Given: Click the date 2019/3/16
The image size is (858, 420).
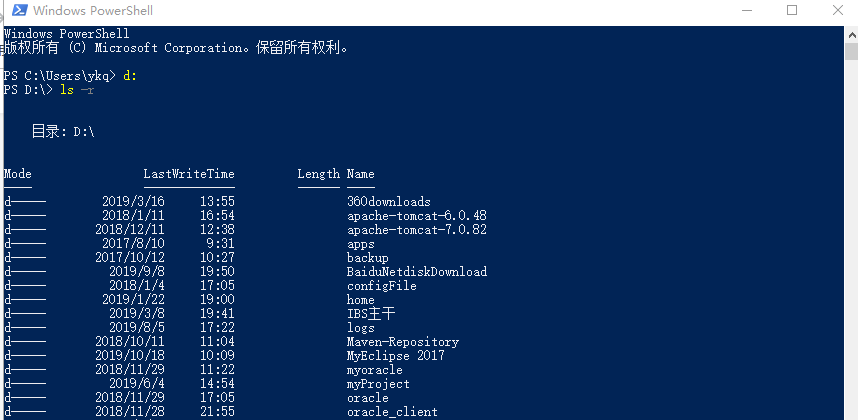Looking at the screenshot, I should pos(133,202).
